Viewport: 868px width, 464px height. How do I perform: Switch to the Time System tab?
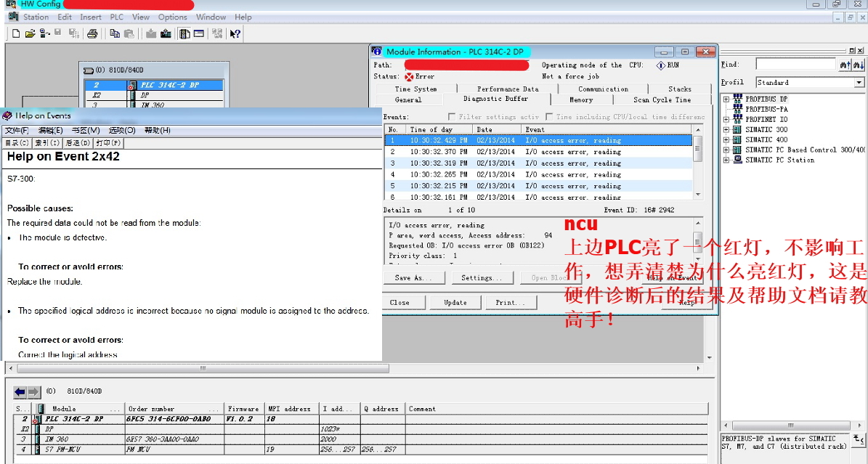[x=415, y=89]
